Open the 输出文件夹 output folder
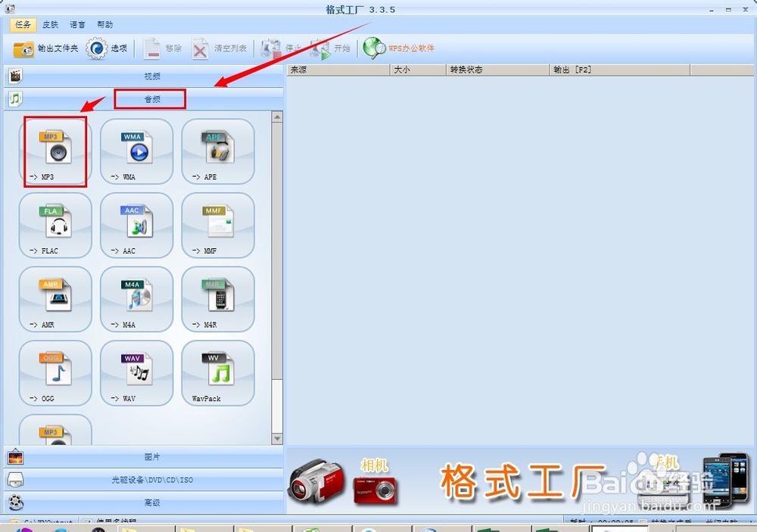The height and width of the screenshot is (532, 757). [42, 48]
